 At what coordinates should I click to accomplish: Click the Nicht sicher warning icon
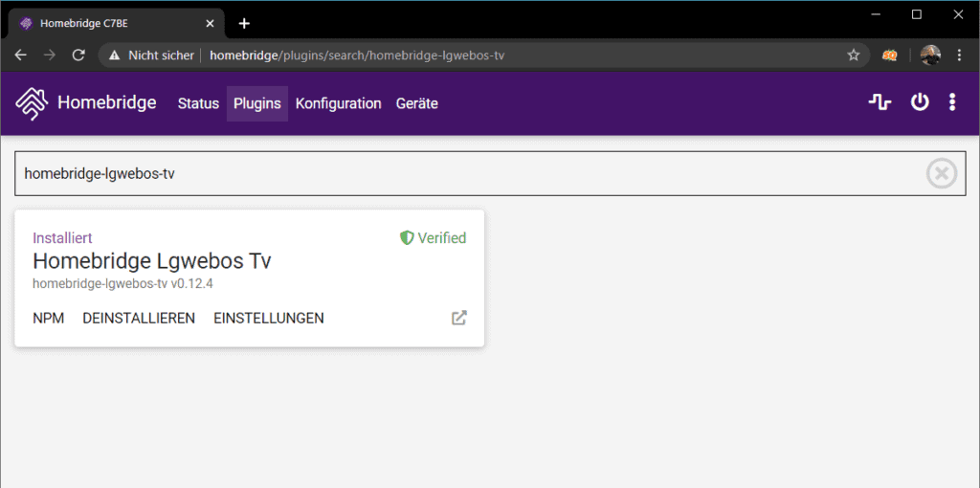pyautogui.click(x=114, y=55)
